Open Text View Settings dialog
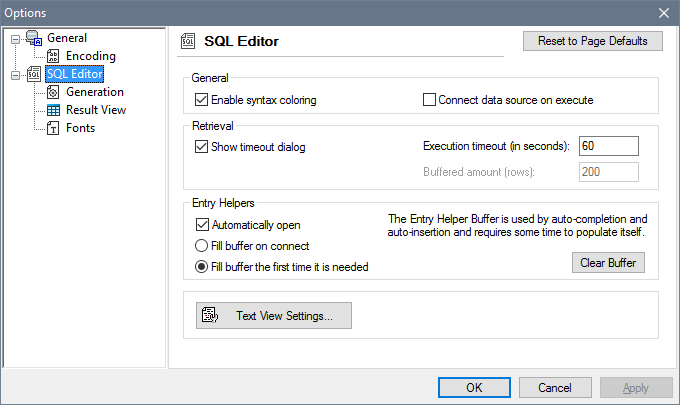 coord(274,316)
